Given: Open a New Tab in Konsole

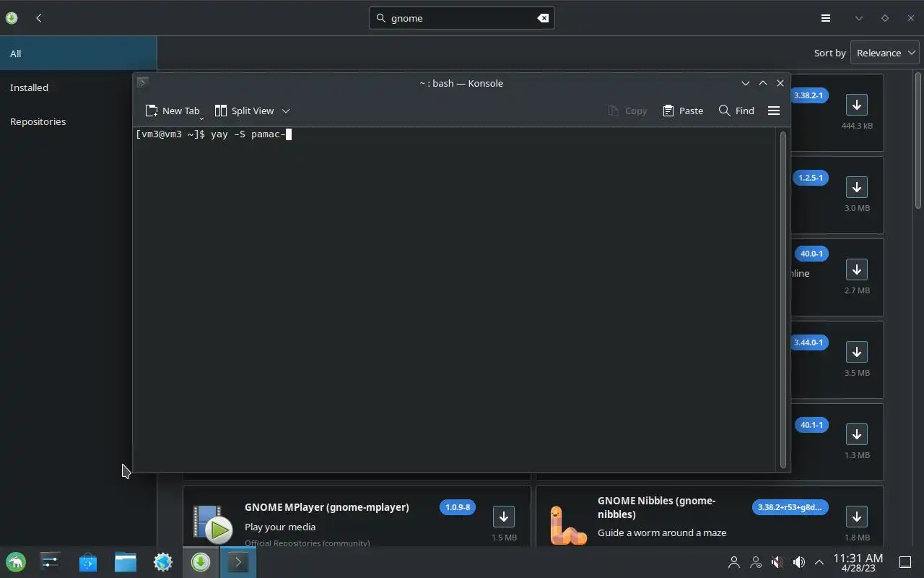Looking at the screenshot, I should [x=173, y=111].
